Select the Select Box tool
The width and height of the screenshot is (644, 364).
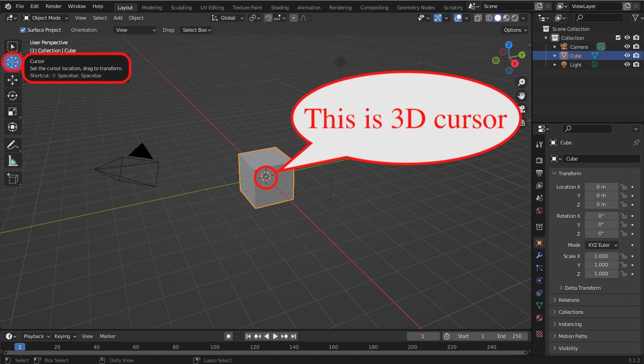click(13, 47)
